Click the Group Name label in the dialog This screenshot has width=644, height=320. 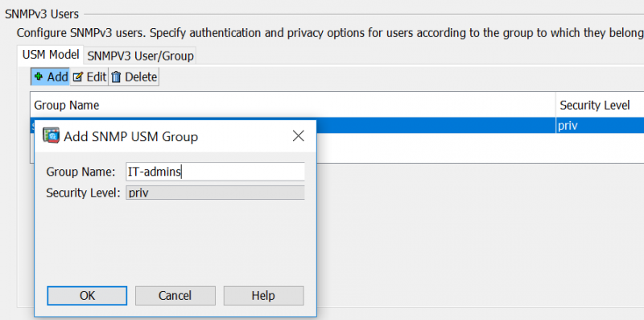click(81, 172)
